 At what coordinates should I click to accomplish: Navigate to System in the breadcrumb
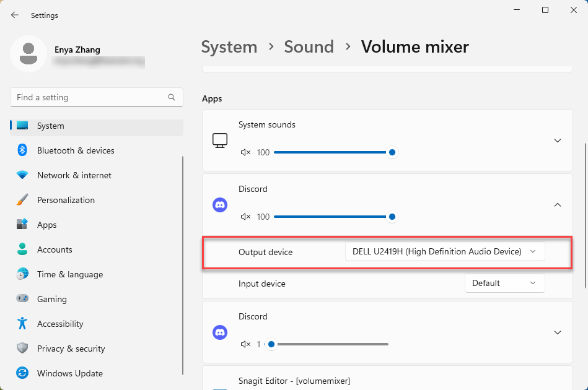point(229,47)
